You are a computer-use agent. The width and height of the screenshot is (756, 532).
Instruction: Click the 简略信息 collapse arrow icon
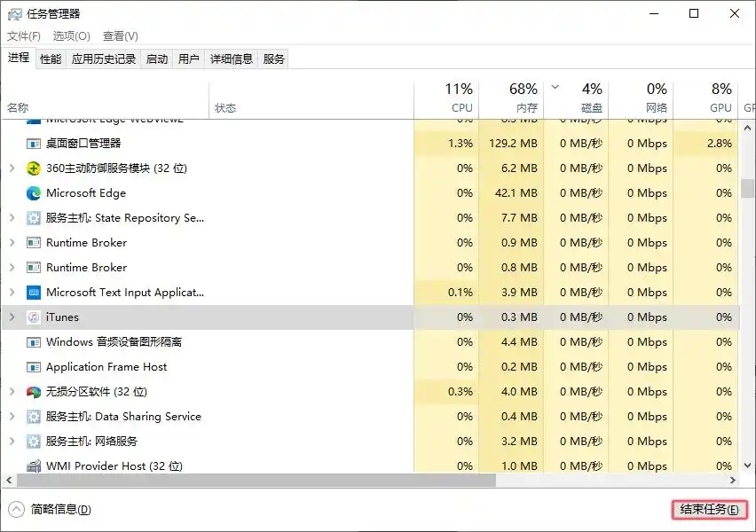16,509
